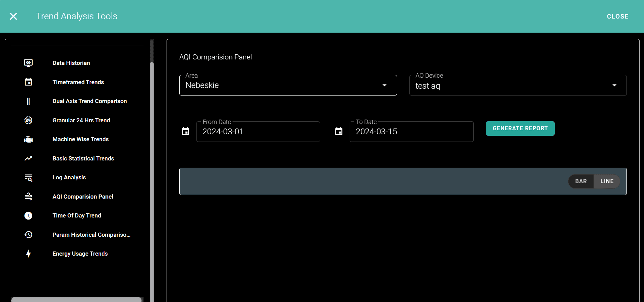The width and height of the screenshot is (644, 302).
Task: Click the sidebar horizontal scrollbar
Action: [76, 299]
